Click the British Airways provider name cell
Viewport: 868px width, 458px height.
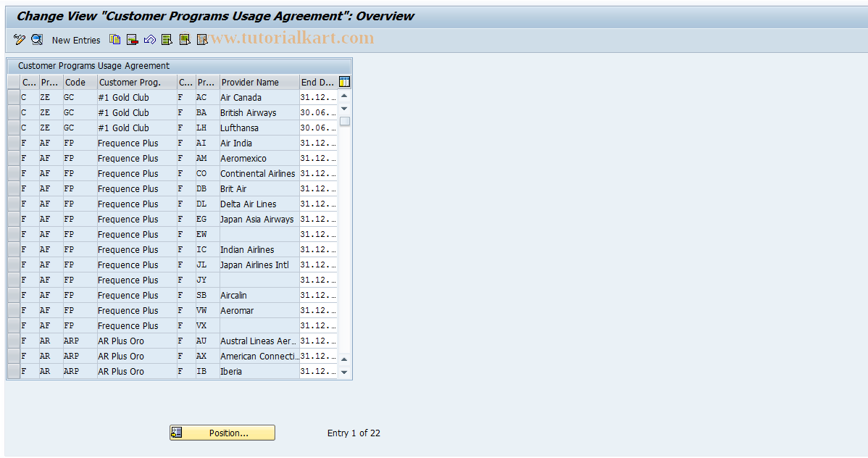coord(259,112)
